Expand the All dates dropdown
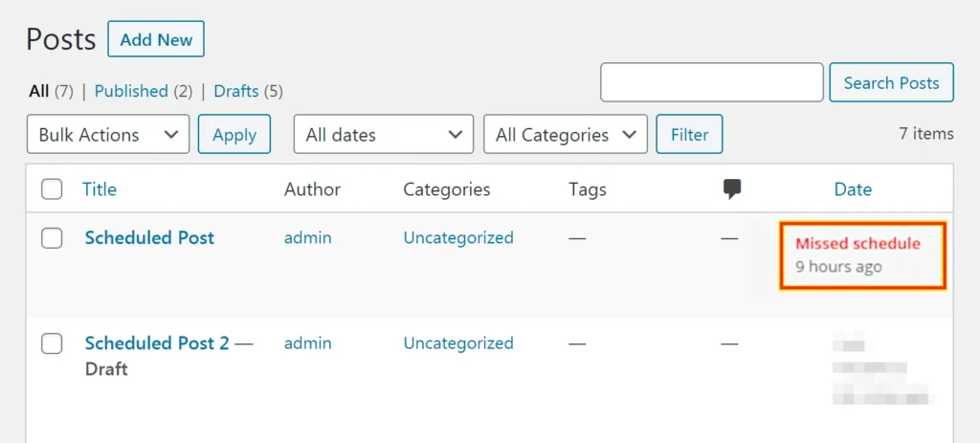The width and height of the screenshot is (980, 443). click(x=383, y=134)
